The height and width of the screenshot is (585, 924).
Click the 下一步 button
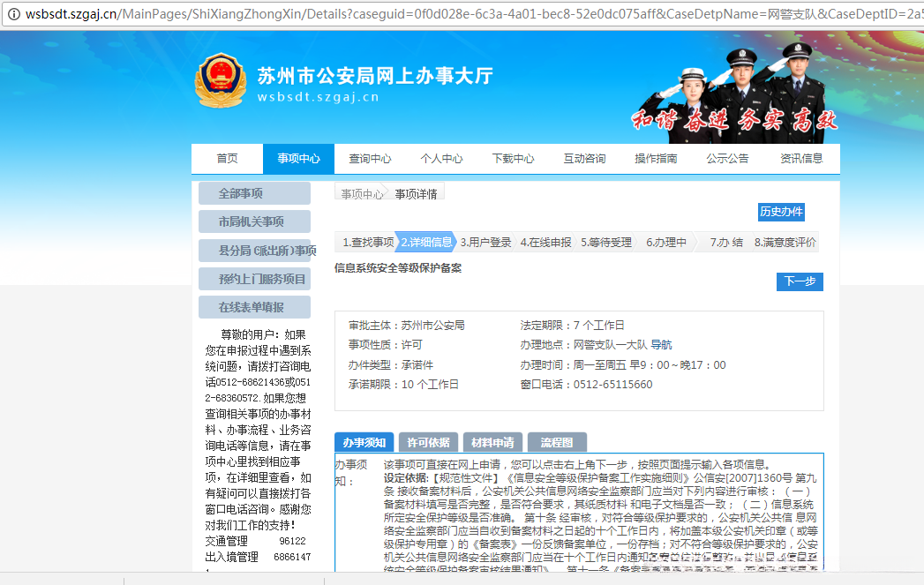pos(800,281)
